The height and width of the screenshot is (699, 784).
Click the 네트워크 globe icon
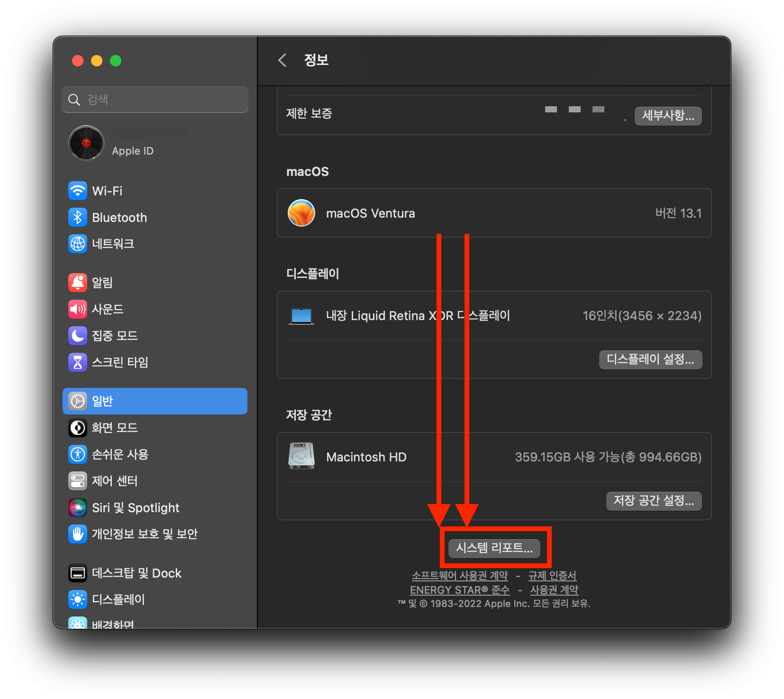tap(78, 244)
